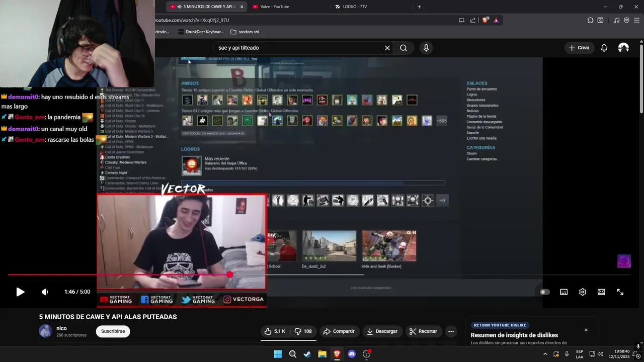Share this page from the address bar

pos(473,20)
